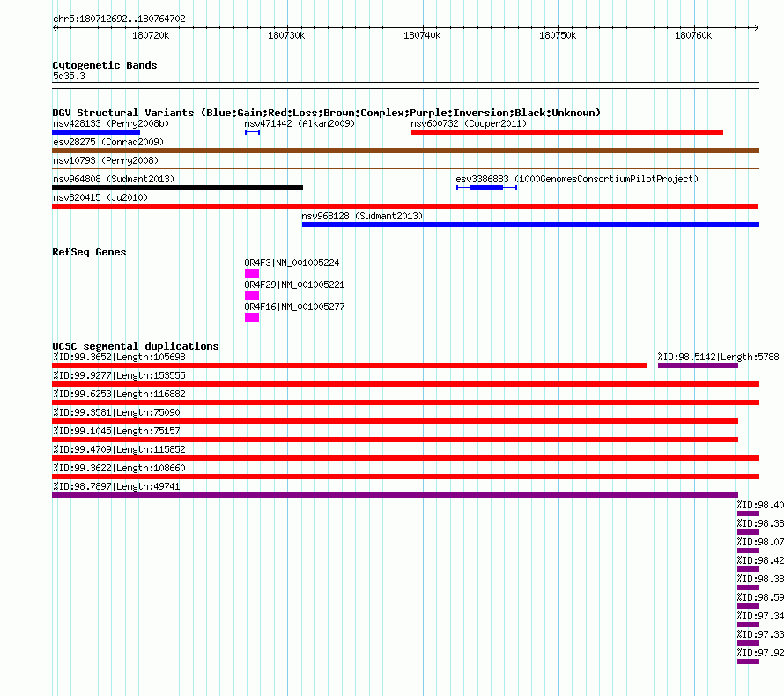Click the %ID:99.9277|Length:153555 label
The width and height of the screenshot is (784, 696).
[x=119, y=375]
